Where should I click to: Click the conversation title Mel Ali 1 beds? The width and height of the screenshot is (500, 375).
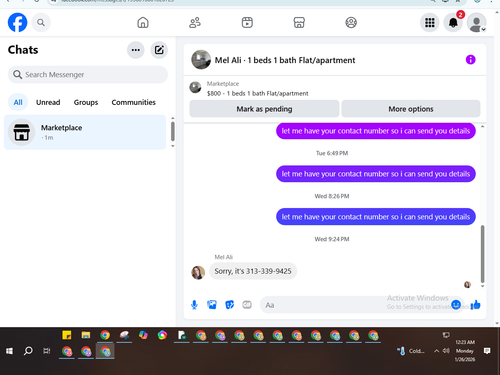(x=285, y=60)
